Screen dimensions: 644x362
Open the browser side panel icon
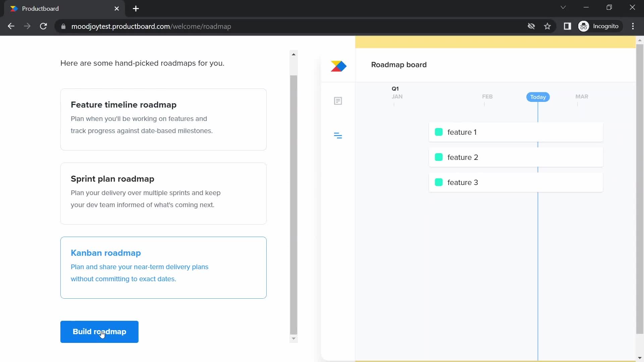point(567,26)
